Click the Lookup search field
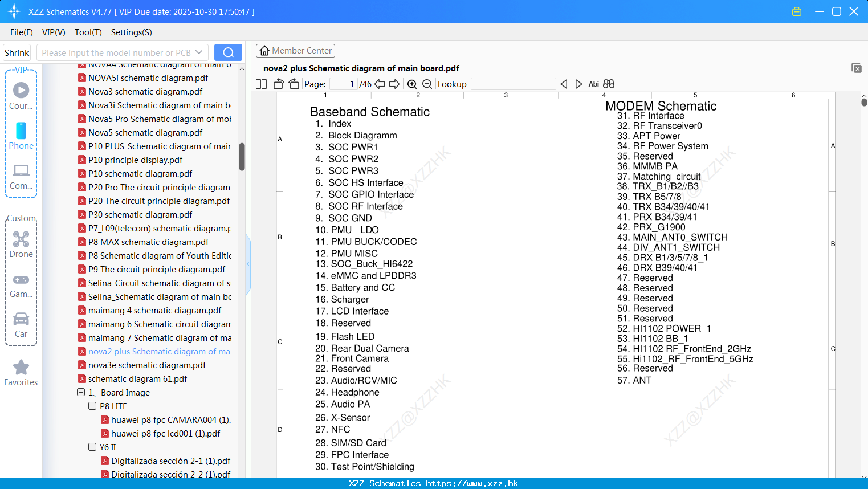Image resolution: width=868 pixels, height=489 pixels. [x=513, y=84]
